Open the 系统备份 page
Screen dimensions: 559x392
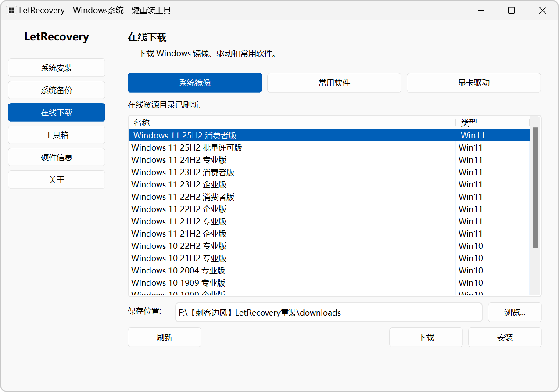pyautogui.click(x=57, y=90)
